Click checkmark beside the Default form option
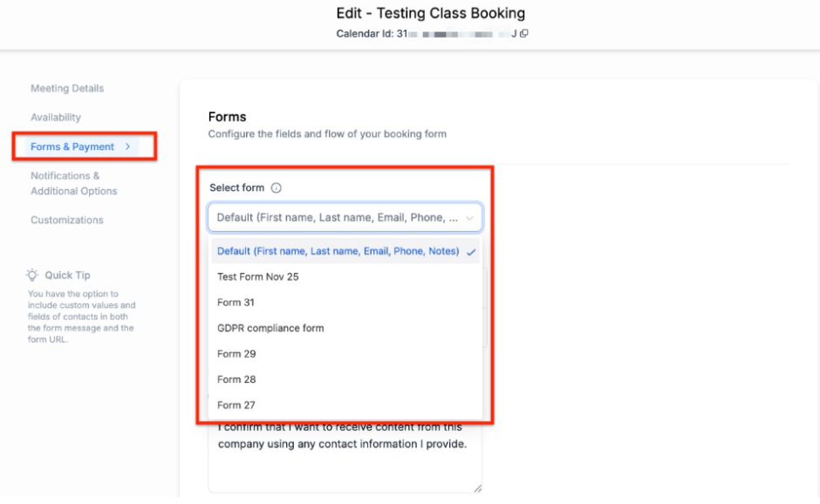 pyautogui.click(x=471, y=251)
